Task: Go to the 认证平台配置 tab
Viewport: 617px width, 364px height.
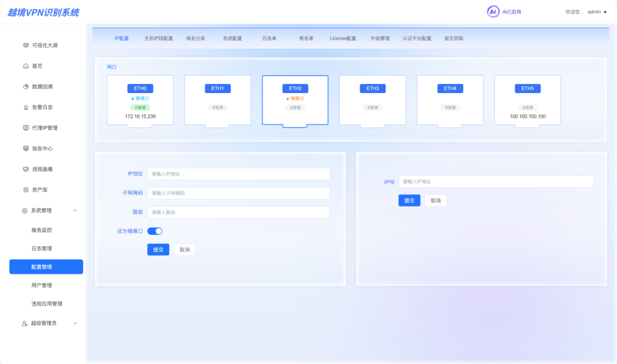Action: pyautogui.click(x=416, y=39)
